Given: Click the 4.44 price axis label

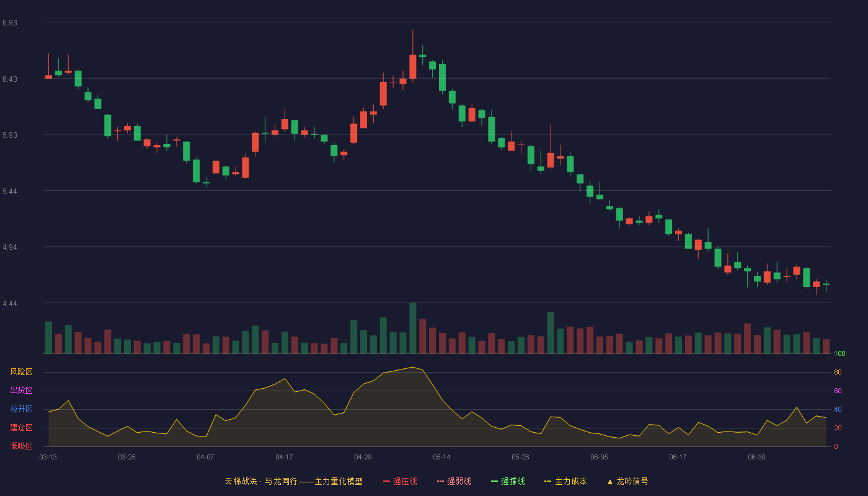Looking at the screenshot, I should [10, 304].
